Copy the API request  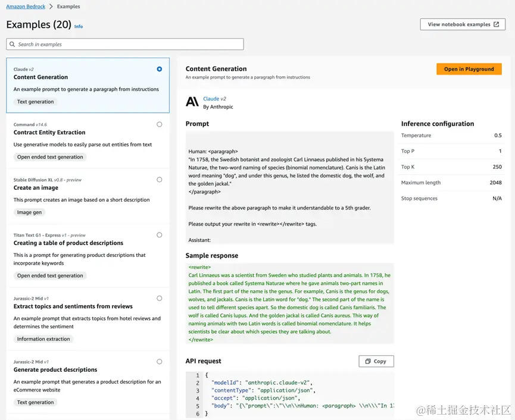tap(376, 361)
